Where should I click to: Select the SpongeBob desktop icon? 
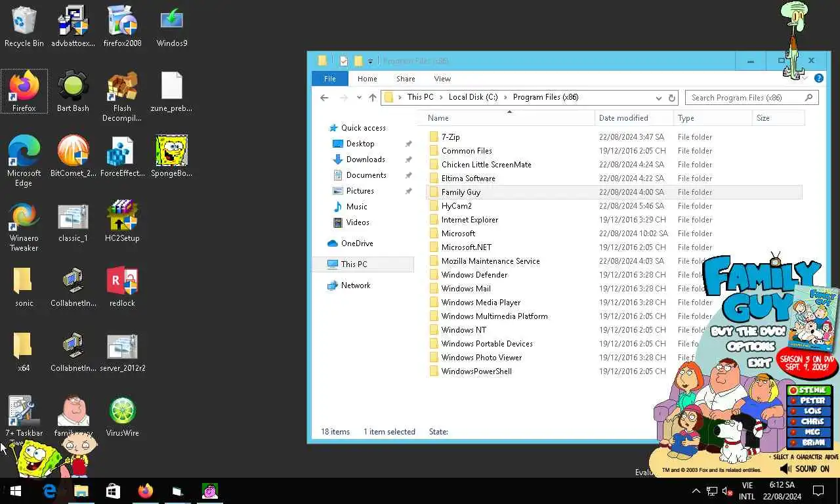click(171, 156)
